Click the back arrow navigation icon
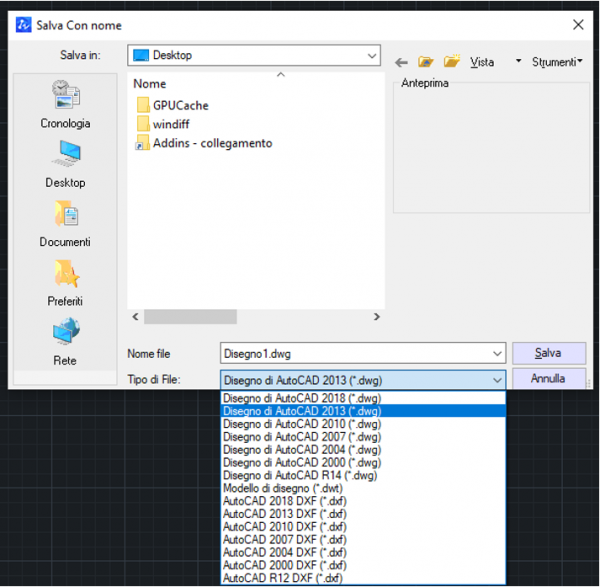This screenshot has width=600, height=587. [x=401, y=62]
